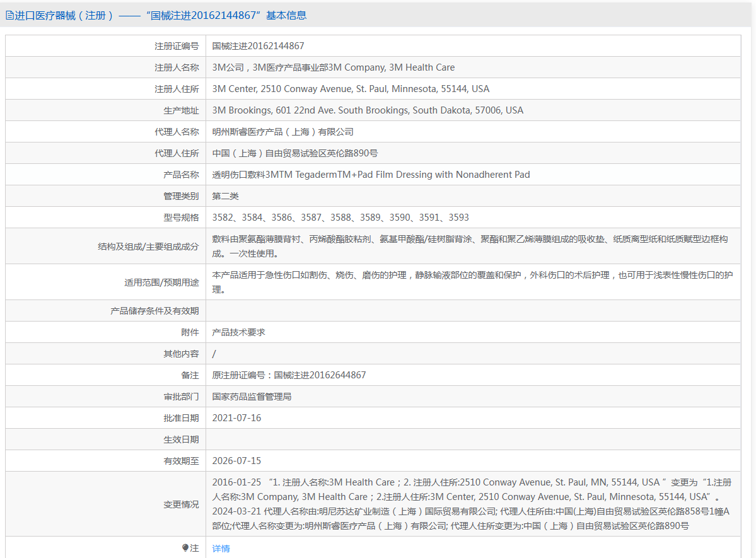Screen dimensions: 756x558
Task: Click the 产品储存条件及有效期 label
Action: point(154,311)
